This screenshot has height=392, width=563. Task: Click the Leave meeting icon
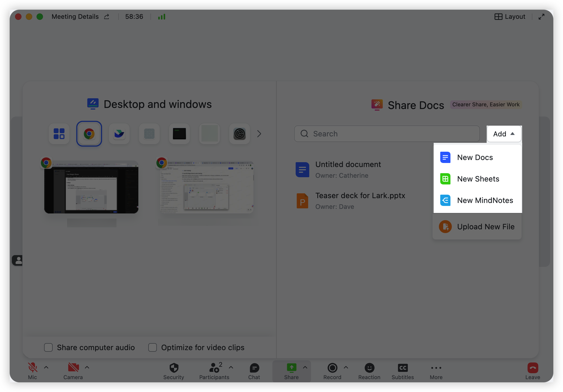pos(533,368)
